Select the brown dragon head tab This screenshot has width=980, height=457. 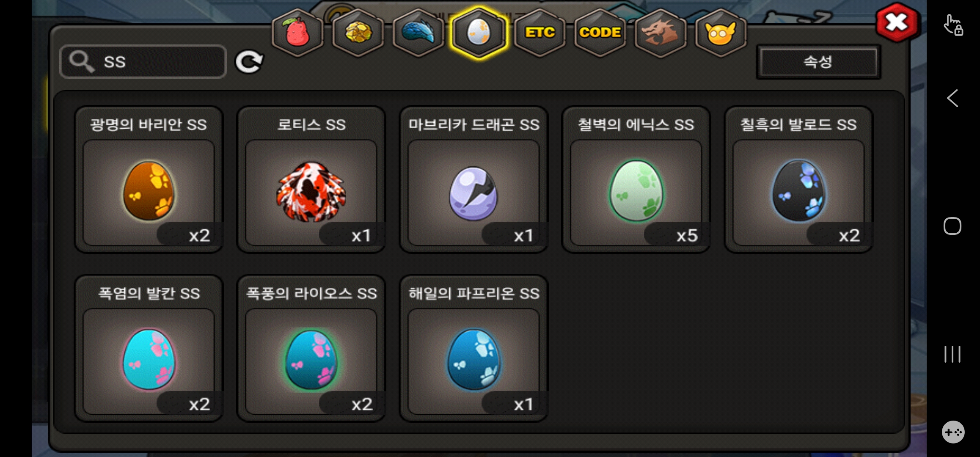660,33
